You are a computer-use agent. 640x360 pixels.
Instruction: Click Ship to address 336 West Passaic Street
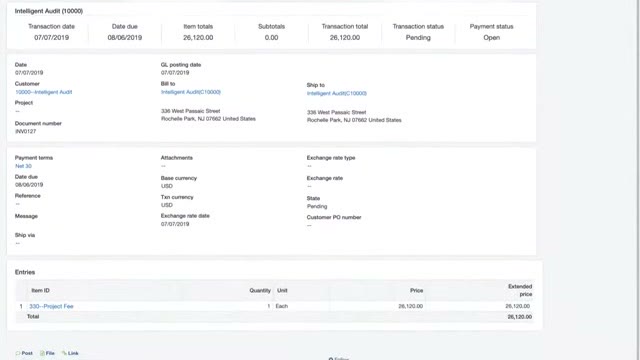coord(337,112)
